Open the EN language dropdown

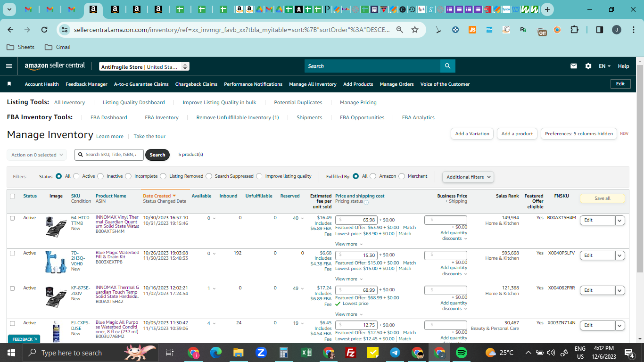click(604, 66)
